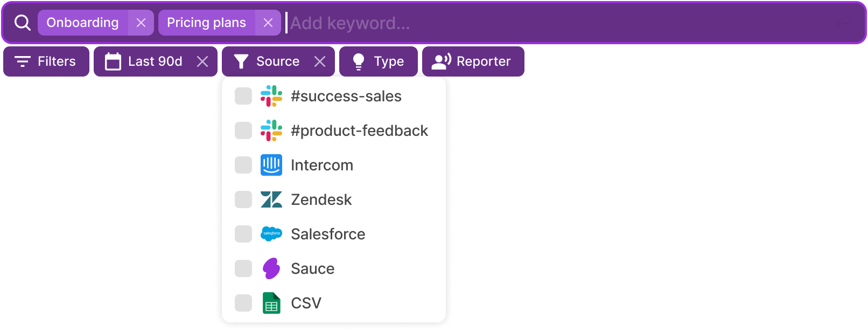Click the Salesforce cloud icon
This screenshot has width=868, height=331.
(272, 234)
